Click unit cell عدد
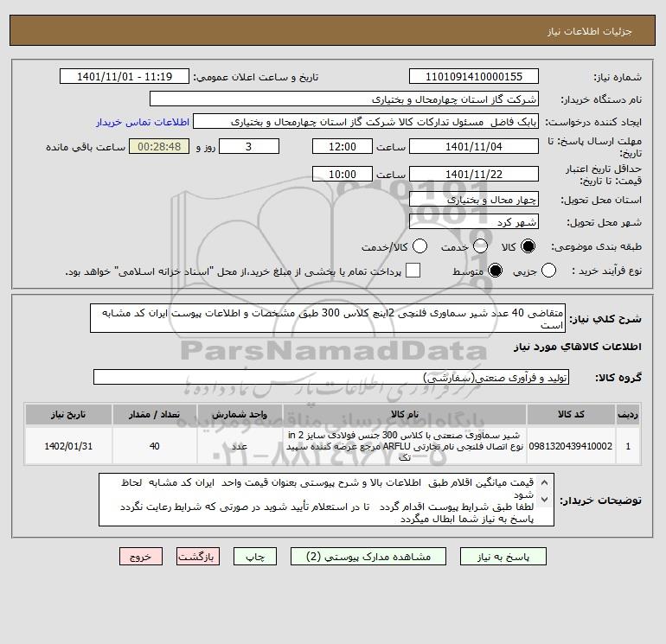The height and width of the screenshot is (644, 666). click(x=240, y=446)
